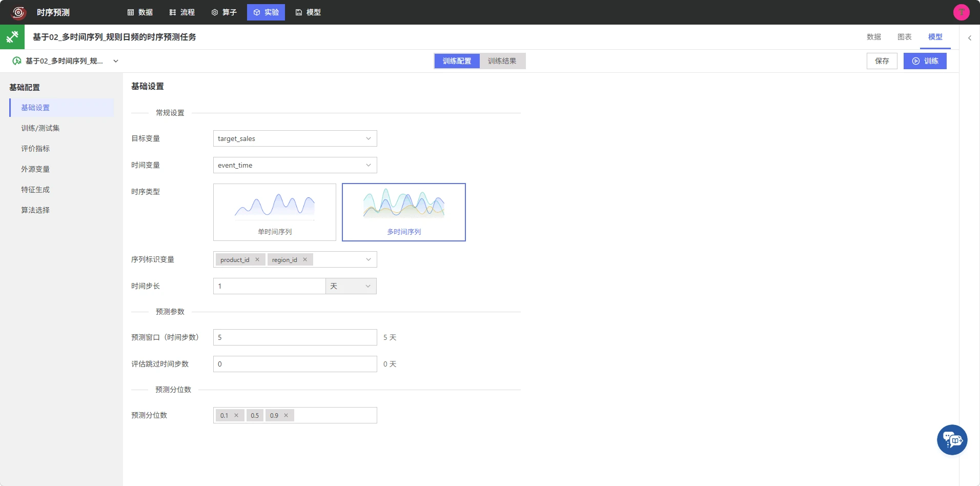980x486 pixels.
Task: Remove the 0.9 quantile tag
Action: [x=286, y=415]
